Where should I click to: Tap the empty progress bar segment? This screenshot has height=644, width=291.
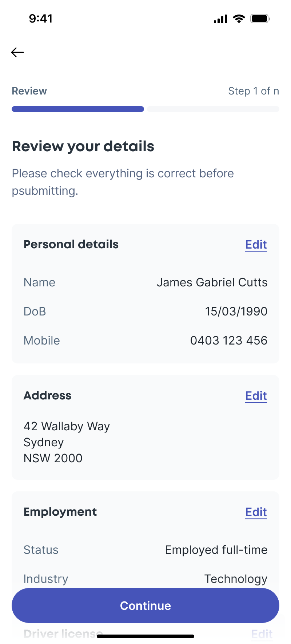(213, 109)
